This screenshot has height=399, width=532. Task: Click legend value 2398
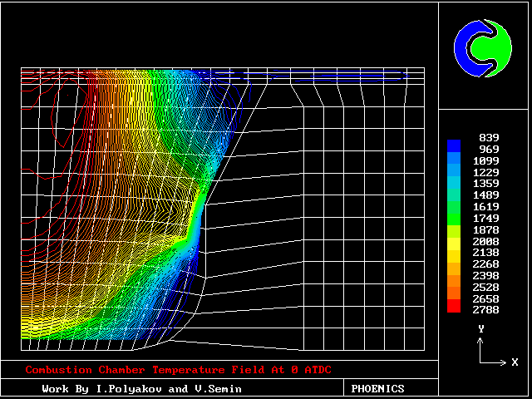point(485,275)
